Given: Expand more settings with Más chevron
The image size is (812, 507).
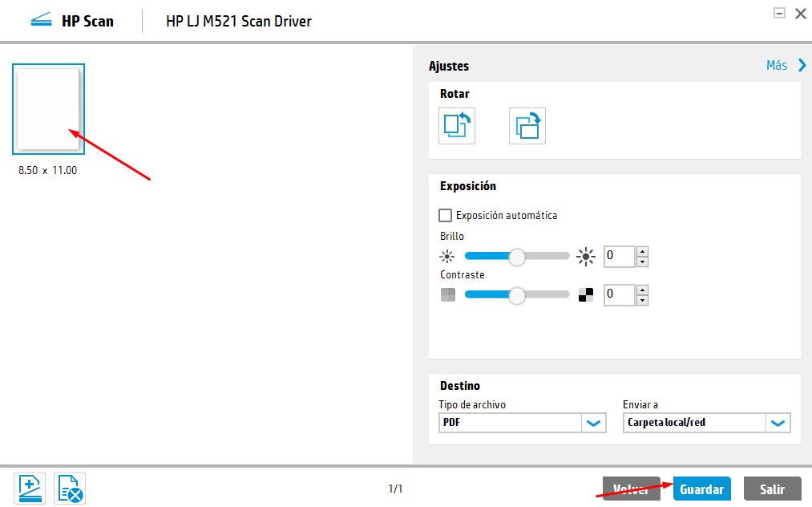Looking at the screenshot, I should coord(802,65).
